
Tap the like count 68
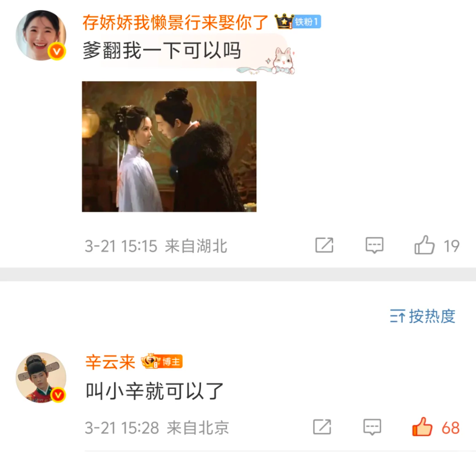coord(450,428)
